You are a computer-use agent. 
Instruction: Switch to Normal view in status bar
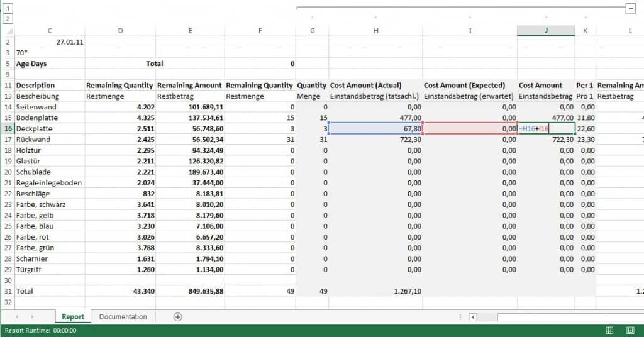pos(609,330)
